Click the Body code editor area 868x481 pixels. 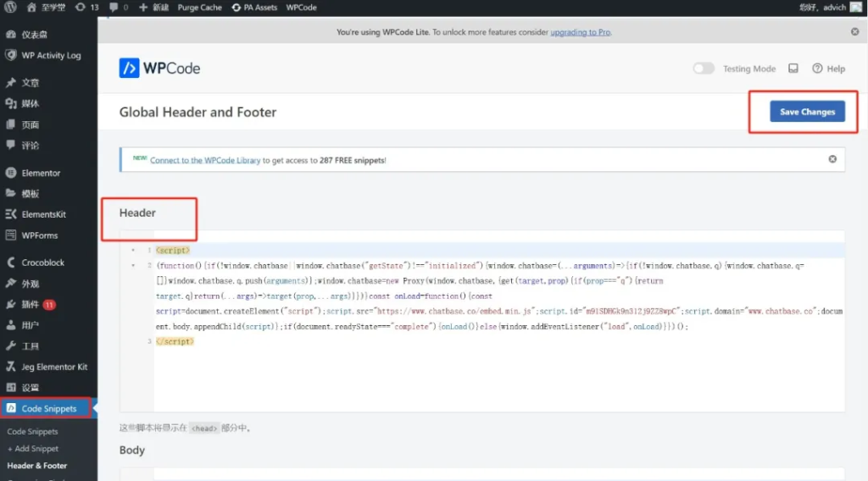(482, 474)
